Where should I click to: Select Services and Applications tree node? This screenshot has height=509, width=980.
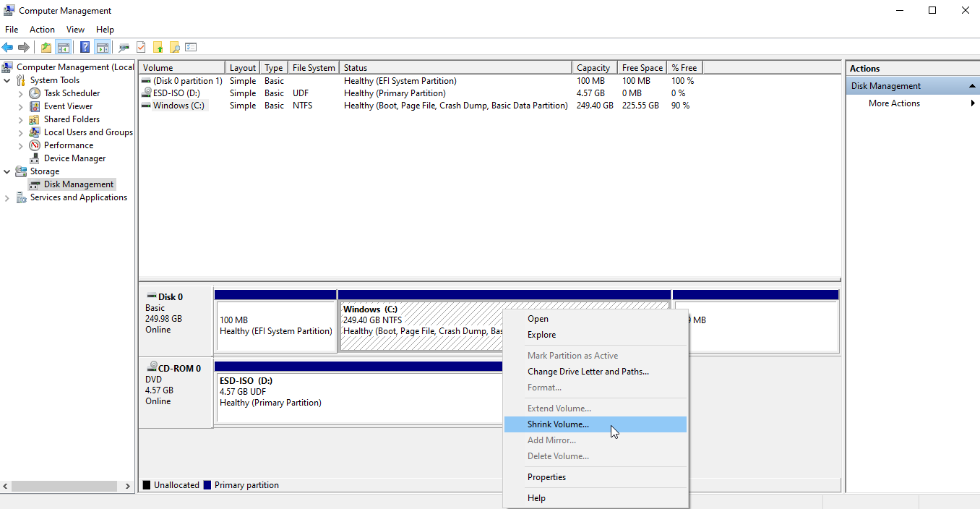pos(79,197)
